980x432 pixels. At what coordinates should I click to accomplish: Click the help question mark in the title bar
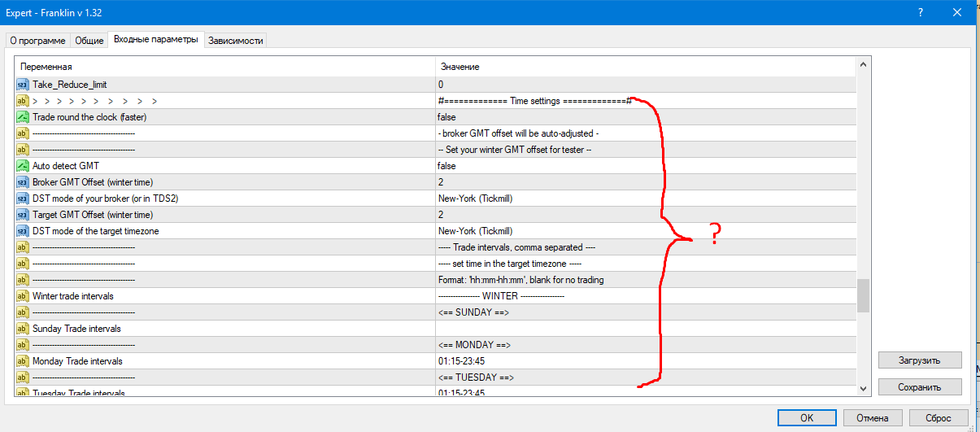(x=921, y=12)
